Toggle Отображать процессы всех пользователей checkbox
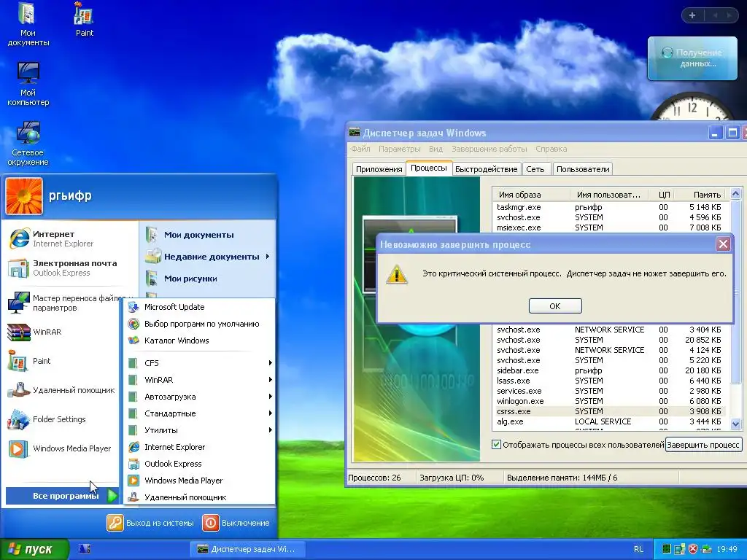Image resolution: width=747 pixels, height=560 pixels. click(x=496, y=444)
